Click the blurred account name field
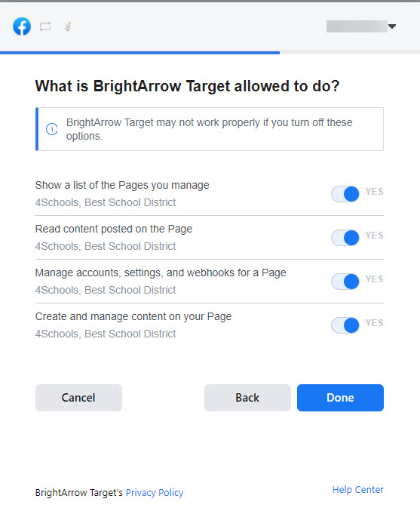Image resolution: width=420 pixels, height=505 pixels. click(x=357, y=26)
